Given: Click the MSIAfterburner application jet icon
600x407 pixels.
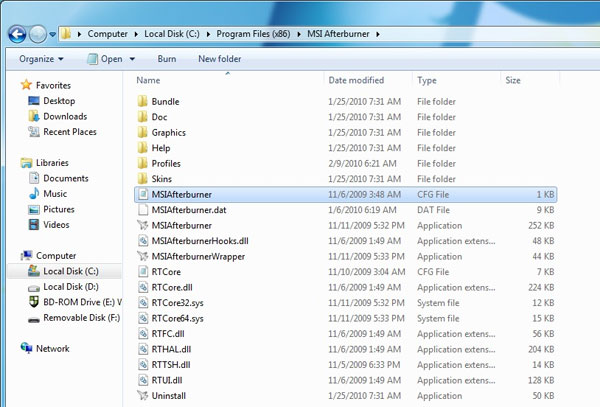Looking at the screenshot, I should click(143, 225).
